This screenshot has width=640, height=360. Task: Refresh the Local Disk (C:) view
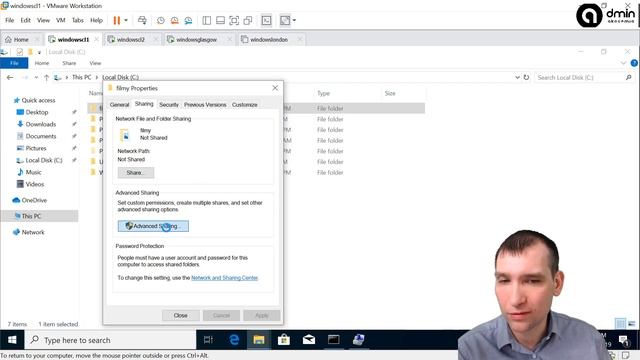(527, 78)
